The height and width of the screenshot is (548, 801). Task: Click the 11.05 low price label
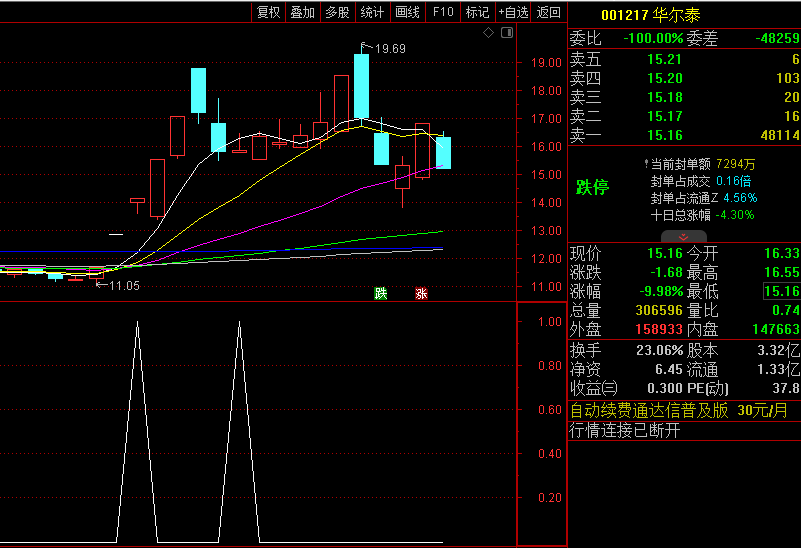[124, 285]
